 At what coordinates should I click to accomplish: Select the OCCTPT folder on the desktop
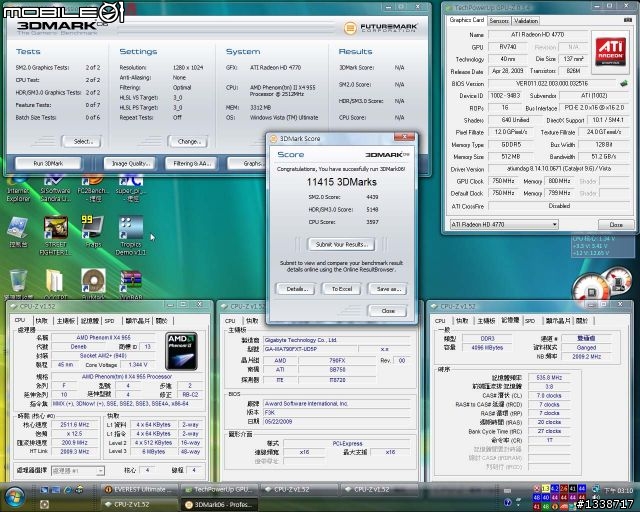click(56, 283)
